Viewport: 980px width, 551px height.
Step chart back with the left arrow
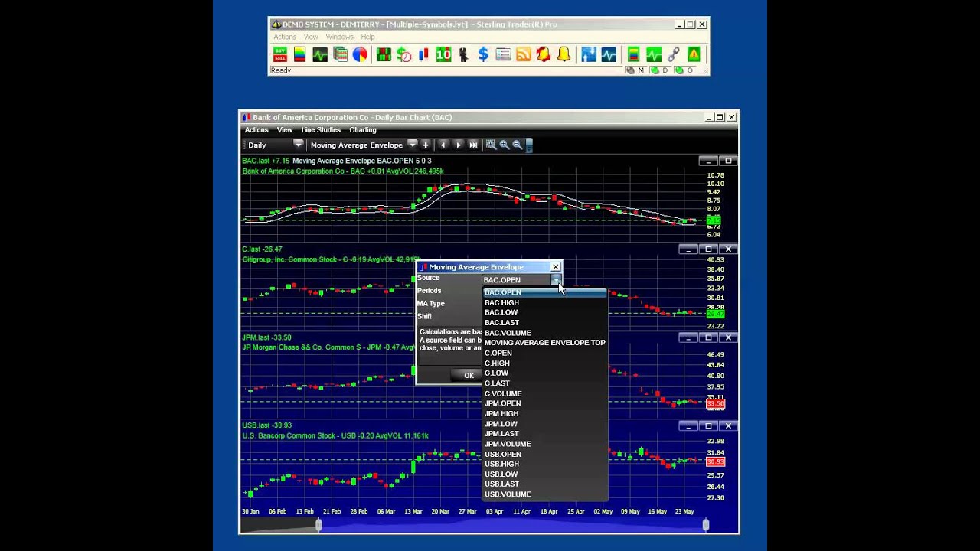[x=443, y=145]
